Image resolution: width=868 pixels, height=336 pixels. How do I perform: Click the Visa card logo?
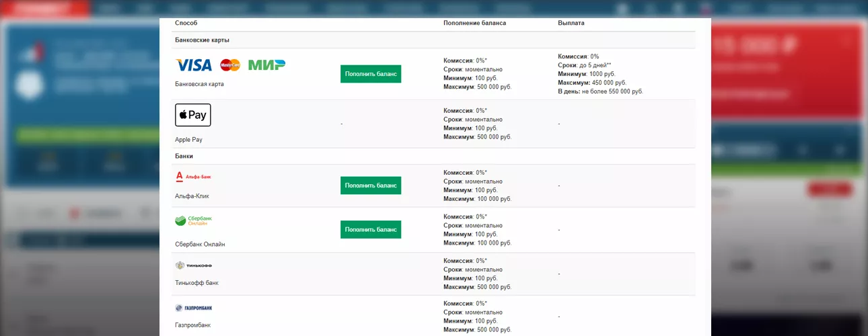click(x=193, y=65)
